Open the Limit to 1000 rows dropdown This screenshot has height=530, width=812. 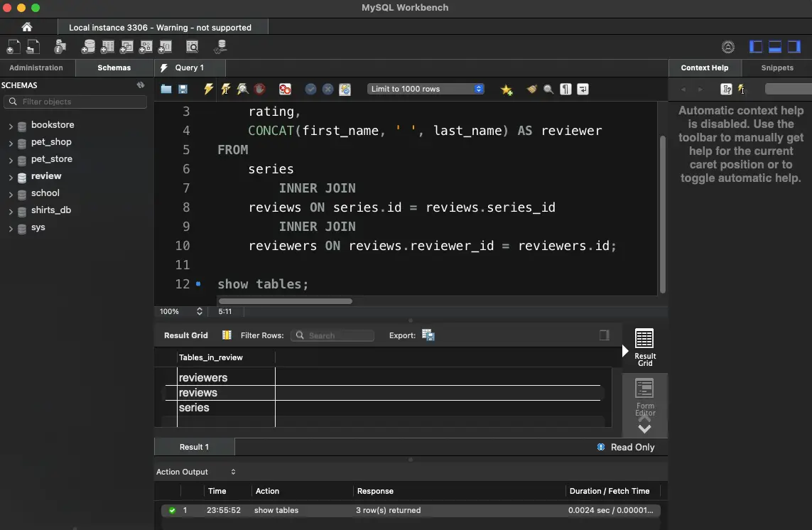(x=426, y=89)
